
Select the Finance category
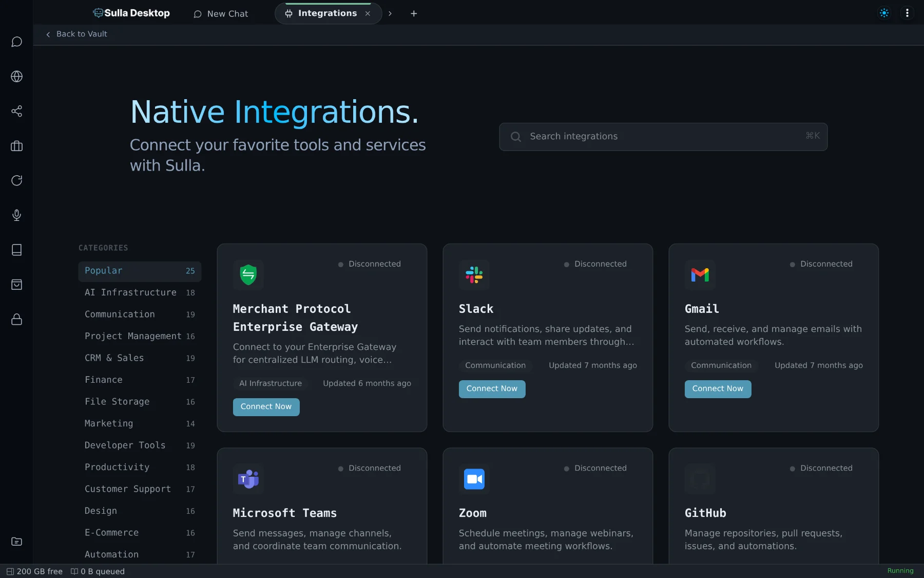click(x=140, y=380)
